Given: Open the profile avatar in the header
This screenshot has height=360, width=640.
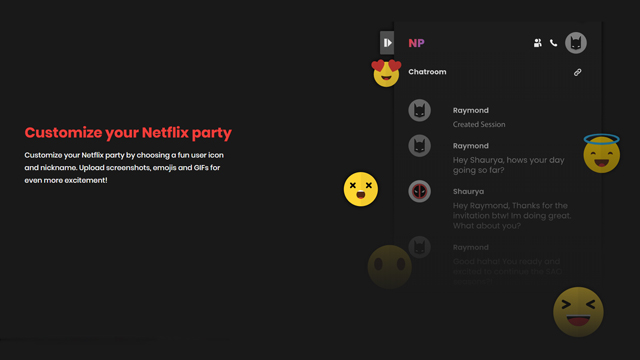Looking at the screenshot, I should pyautogui.click(x=576, y=42).
